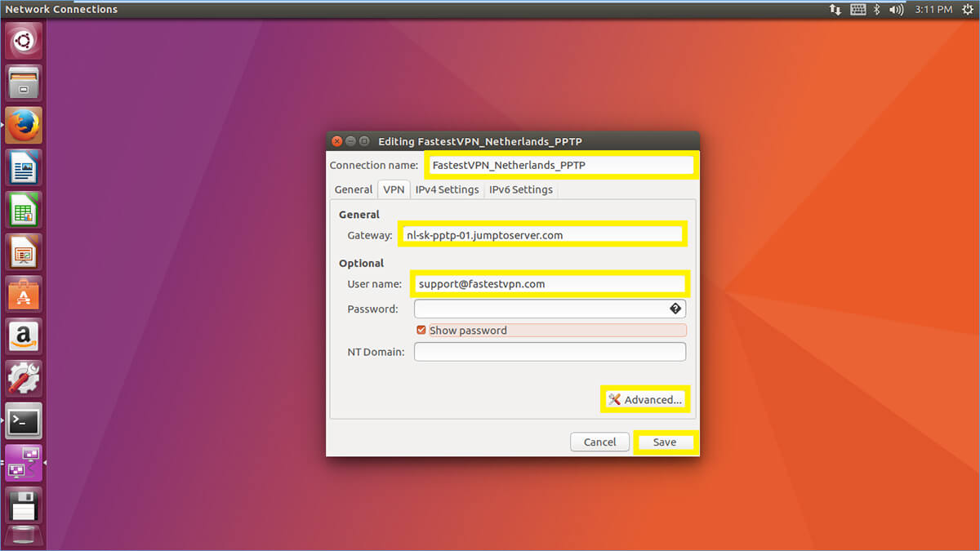Viewport: 980px width, 551px height.
Task: Focus the Password input field
Action: click(550, 309)
